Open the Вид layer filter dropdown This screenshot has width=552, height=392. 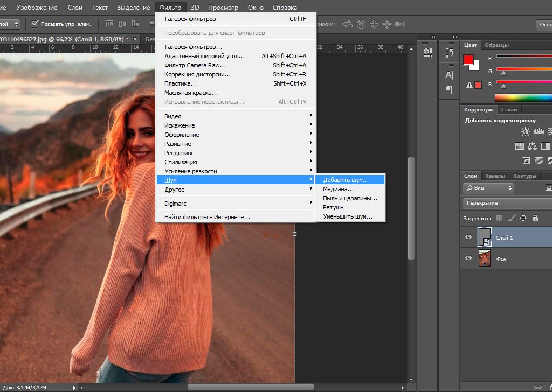point(488,188)
